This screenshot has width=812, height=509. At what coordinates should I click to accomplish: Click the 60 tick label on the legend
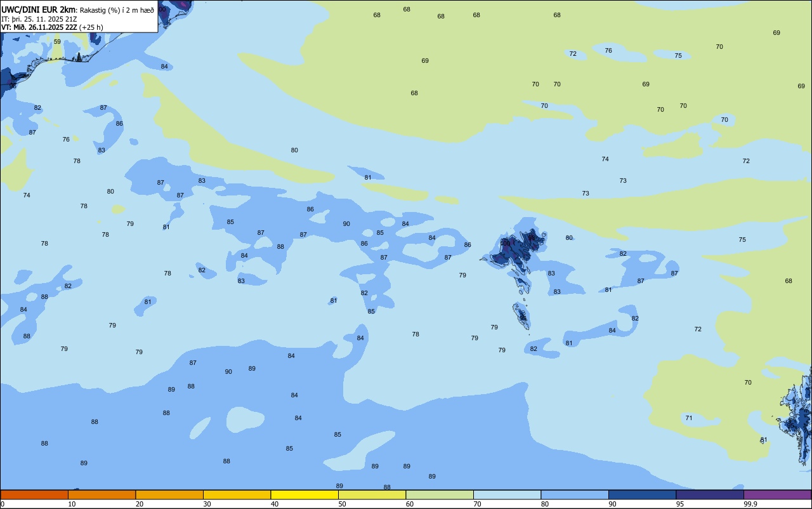coord(410,504)
